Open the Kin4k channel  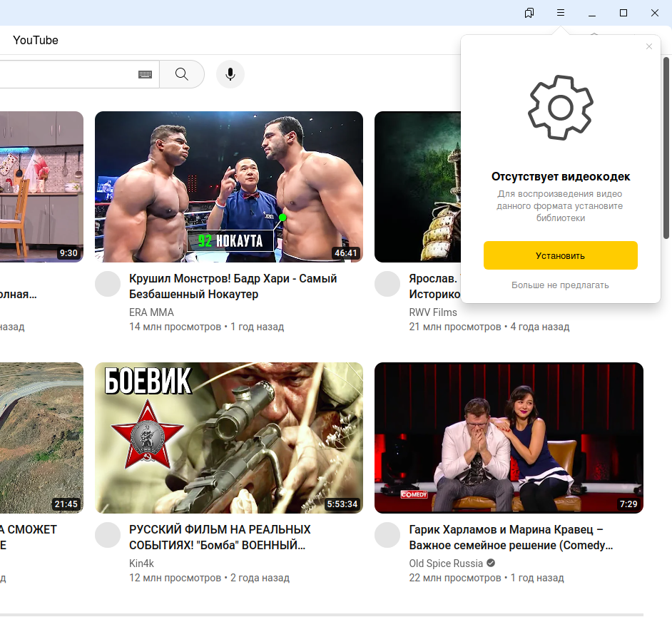pos(141,564)
